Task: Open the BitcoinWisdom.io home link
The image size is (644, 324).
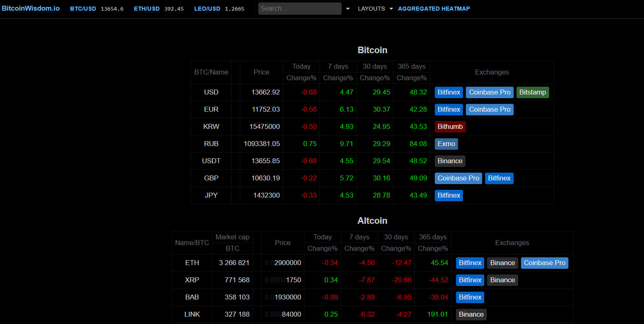Action: 31,8
